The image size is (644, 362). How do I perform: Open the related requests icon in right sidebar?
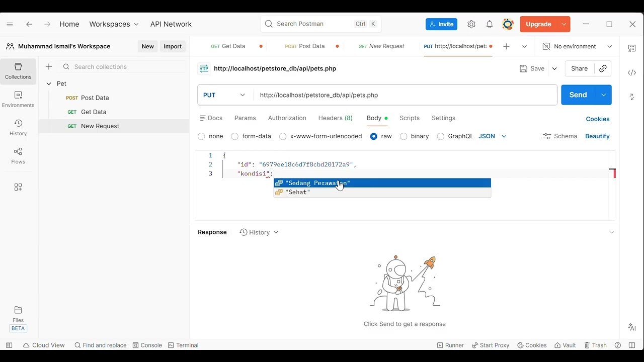[632, 97]
